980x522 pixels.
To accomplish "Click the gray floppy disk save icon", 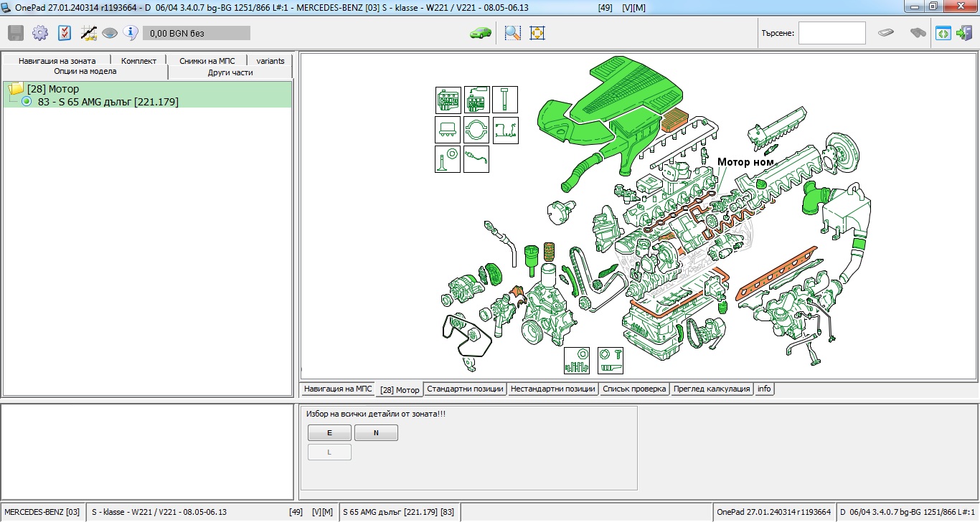I will tap(16, 33).
